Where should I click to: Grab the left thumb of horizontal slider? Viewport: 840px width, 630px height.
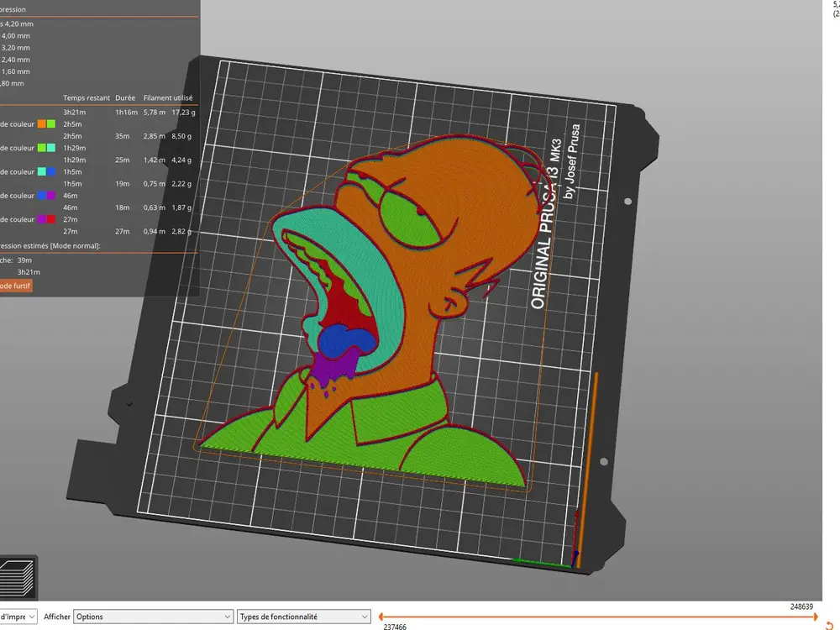[x=381, y=617]
